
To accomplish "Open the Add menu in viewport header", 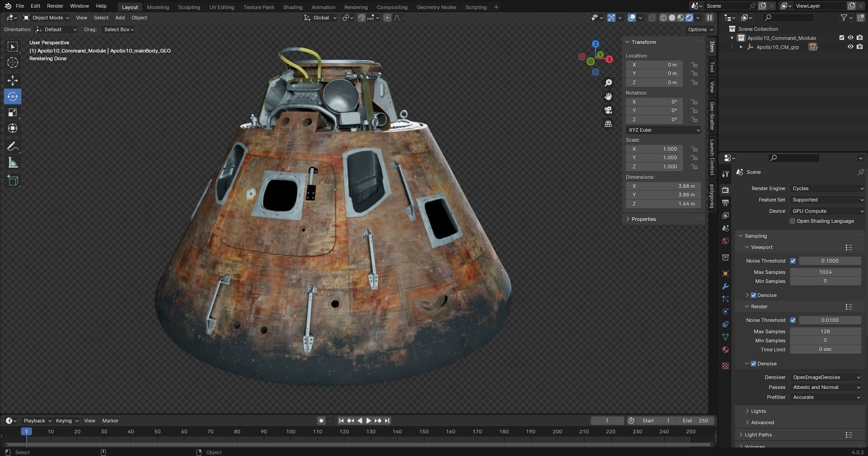I will pyautogui.click(x=120, y=18).
